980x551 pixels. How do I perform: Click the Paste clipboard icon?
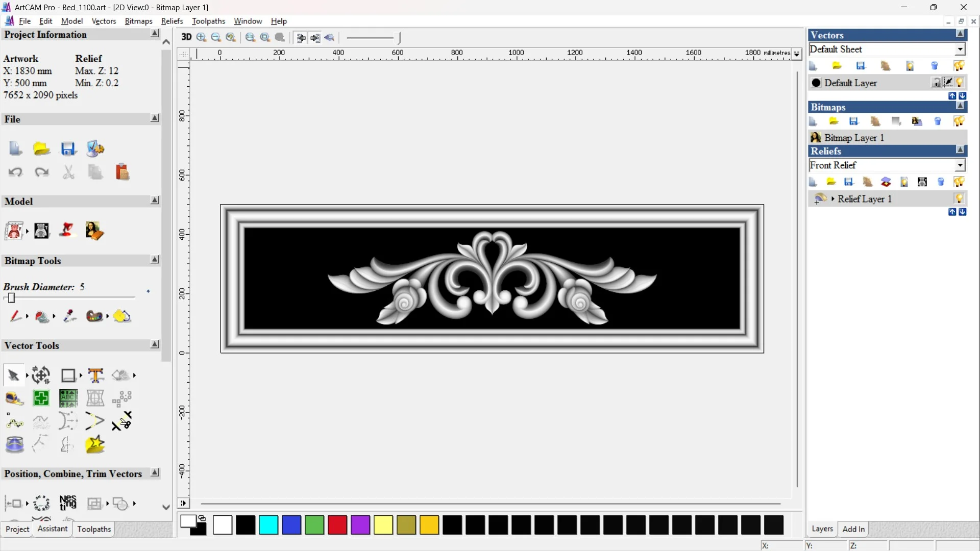tap(122, 172)
